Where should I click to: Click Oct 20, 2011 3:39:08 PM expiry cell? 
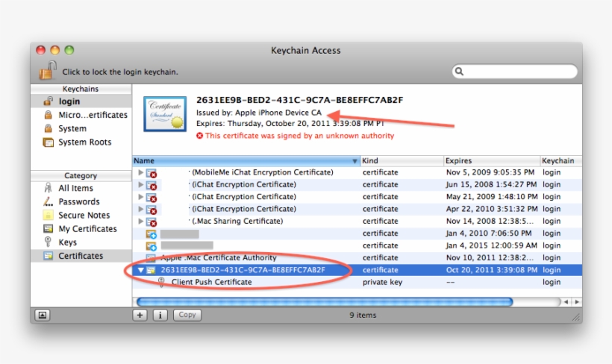click(492, 270)
